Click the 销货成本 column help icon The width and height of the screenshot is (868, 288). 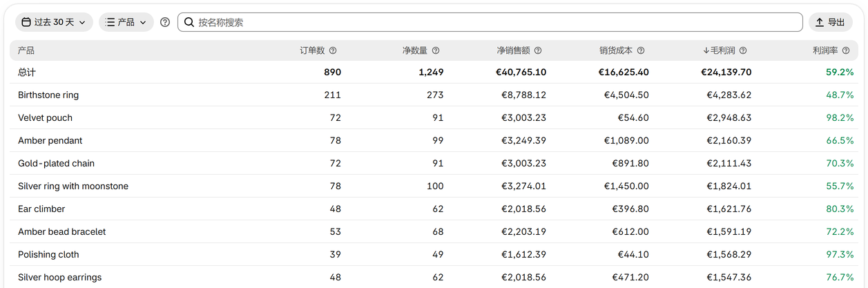tap(641, 50)
